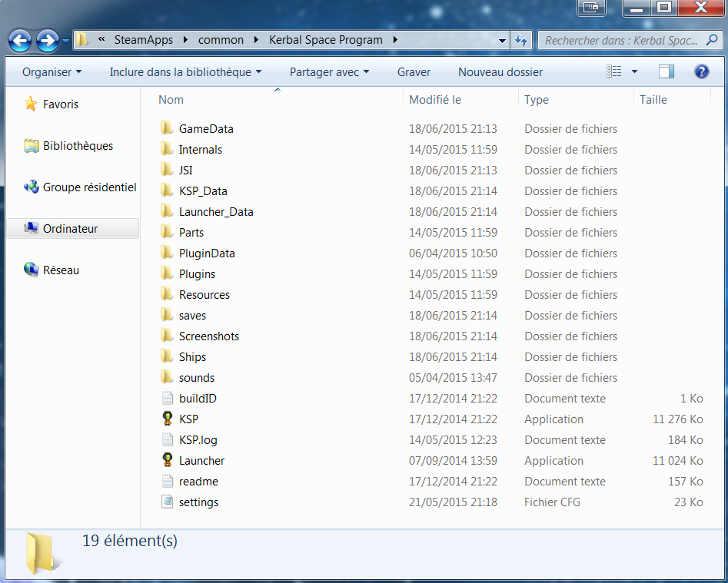Toggle the preview pane icon
This screenshot has width=728, height=583.
click(x=667, y=71)
